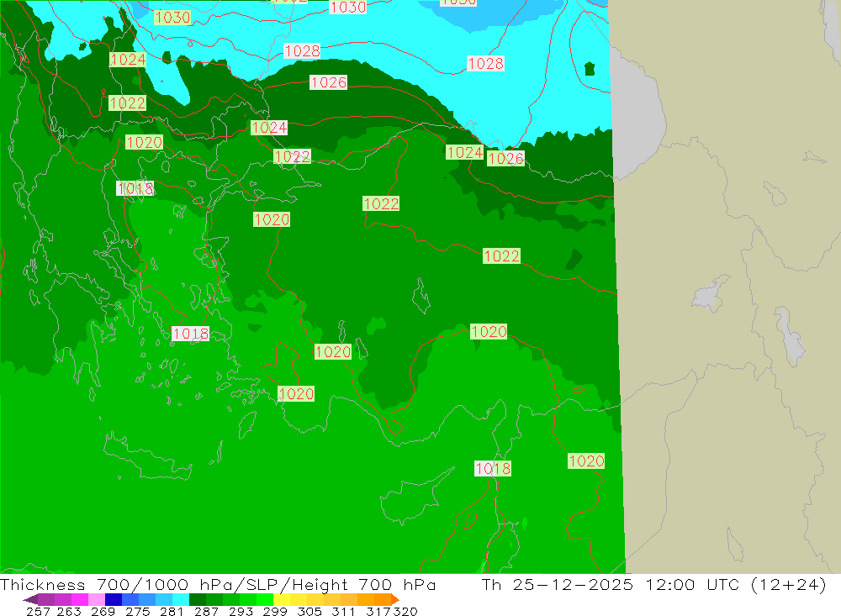Screen dimensions: 841x616
Task: Click the legend value "287"
Action: pos(206,612)
